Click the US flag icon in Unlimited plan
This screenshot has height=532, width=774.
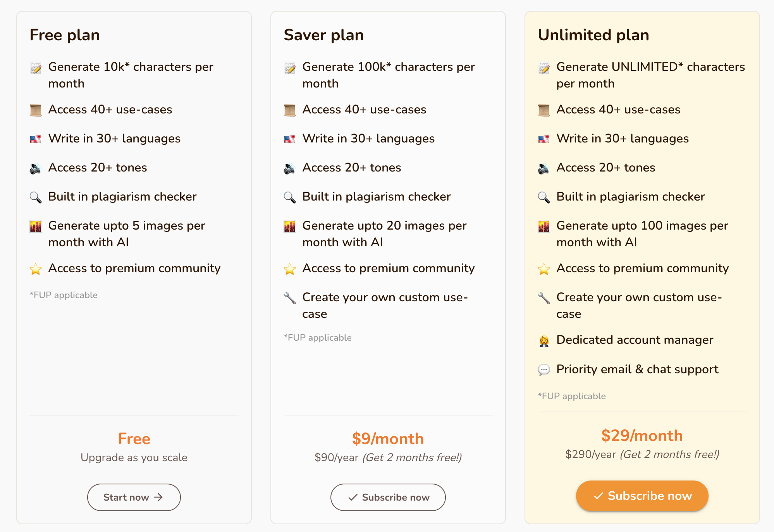click(x=544, y=139)
